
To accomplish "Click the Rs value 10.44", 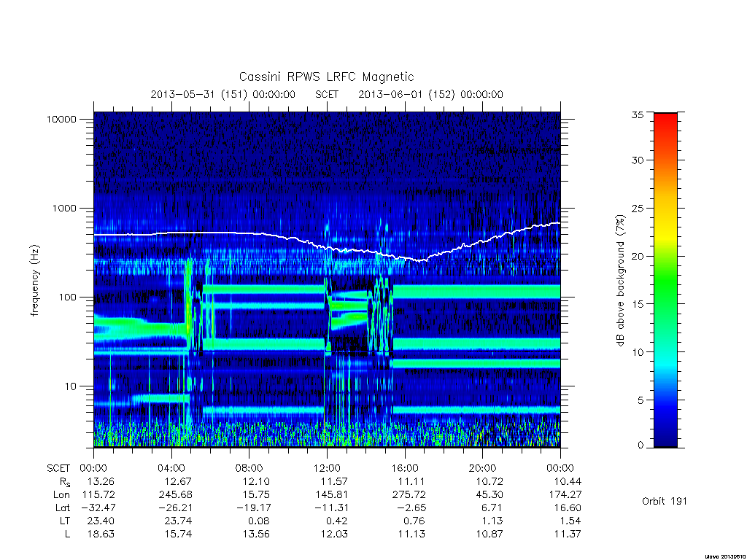I will coord(568,482).
